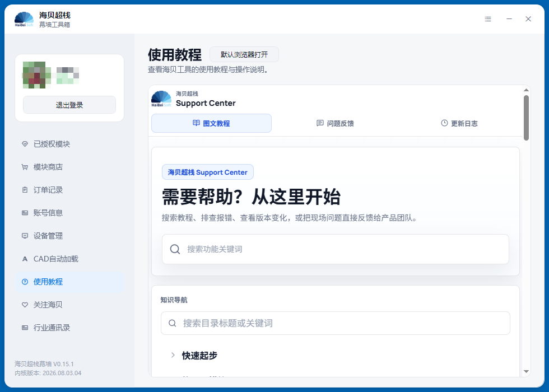549x392 pixels.
Task: Click the clipboard icon beside 订单记录
Action: tap(25, 190)
